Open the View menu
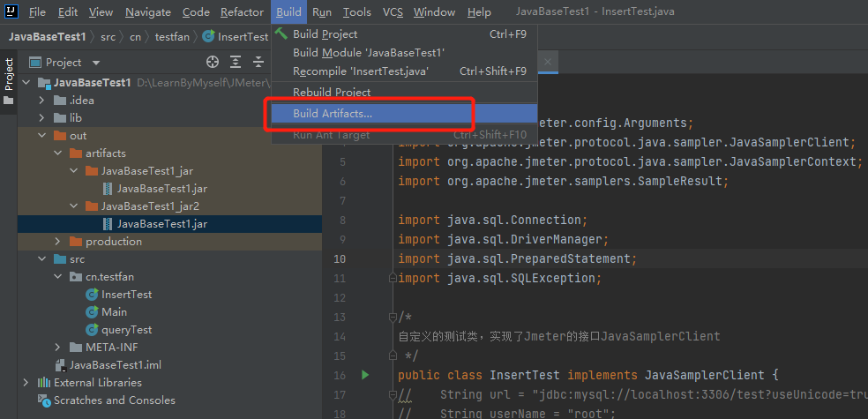Viewport: 868px width, 419px height. pos(101,11)
